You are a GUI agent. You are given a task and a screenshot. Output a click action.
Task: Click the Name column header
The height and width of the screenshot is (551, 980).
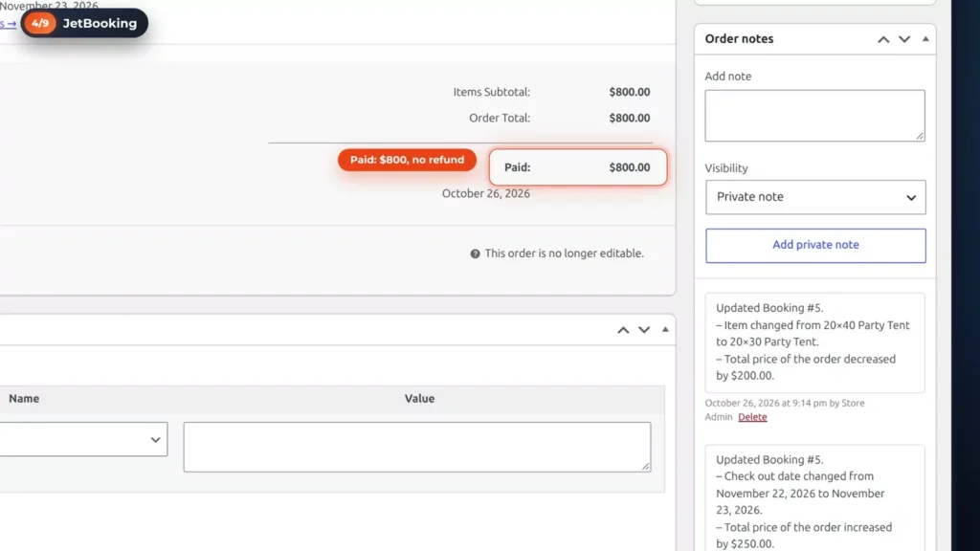click(x=24, y=399)
